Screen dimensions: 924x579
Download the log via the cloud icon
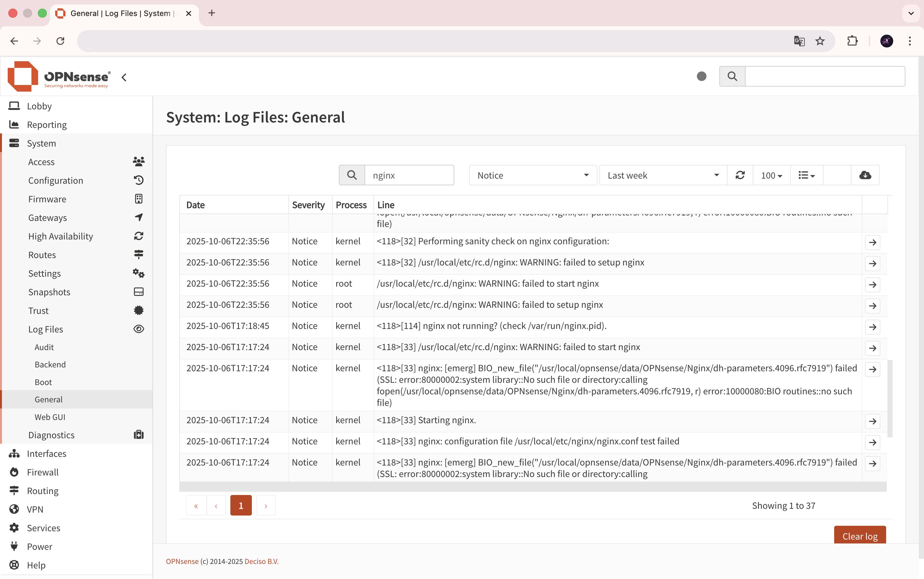coord(865,175)
